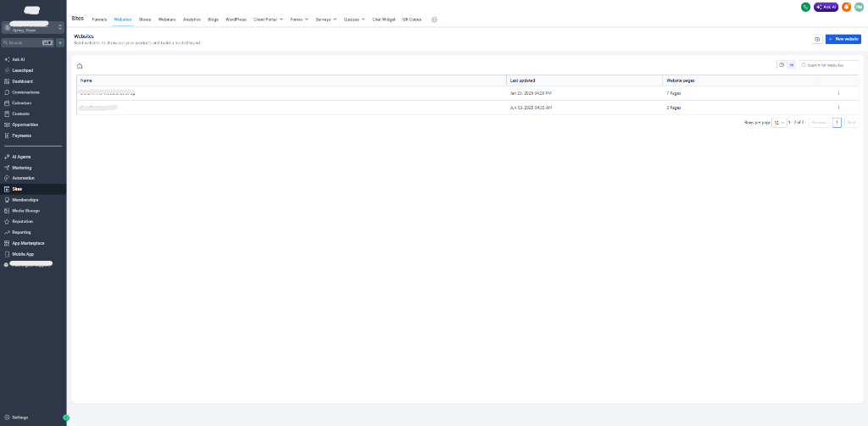Open the QR Codes tab

click(x=412, y=19)
